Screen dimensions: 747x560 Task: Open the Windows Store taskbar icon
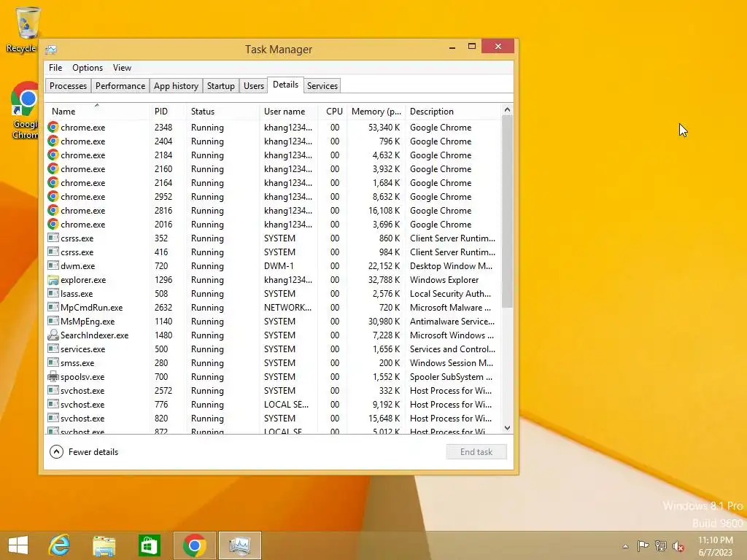(x=149, y=545)
